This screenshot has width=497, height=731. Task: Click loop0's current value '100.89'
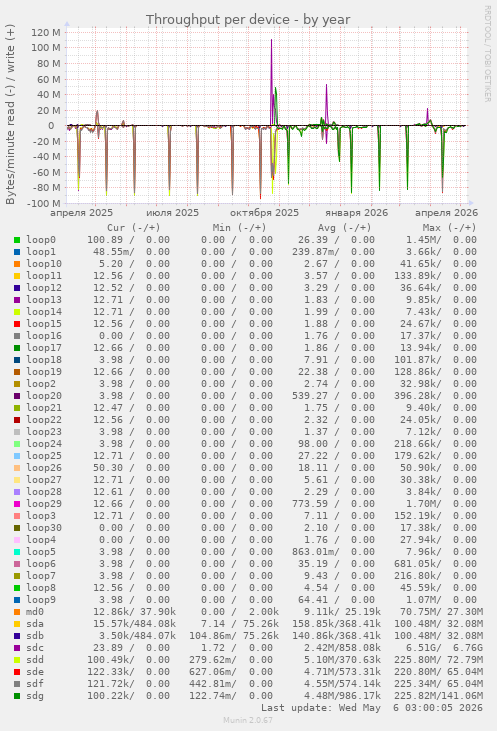click(x=105, y=240)
